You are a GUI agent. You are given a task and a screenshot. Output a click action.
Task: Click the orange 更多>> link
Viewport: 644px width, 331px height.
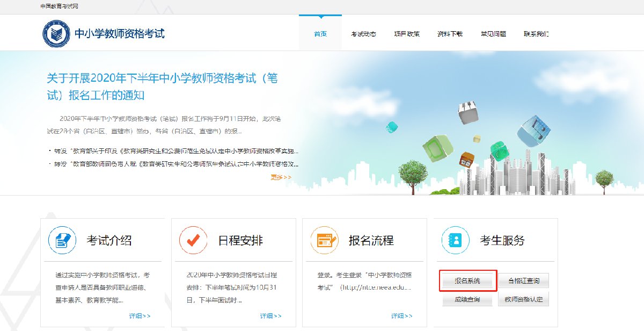(281, 177)
